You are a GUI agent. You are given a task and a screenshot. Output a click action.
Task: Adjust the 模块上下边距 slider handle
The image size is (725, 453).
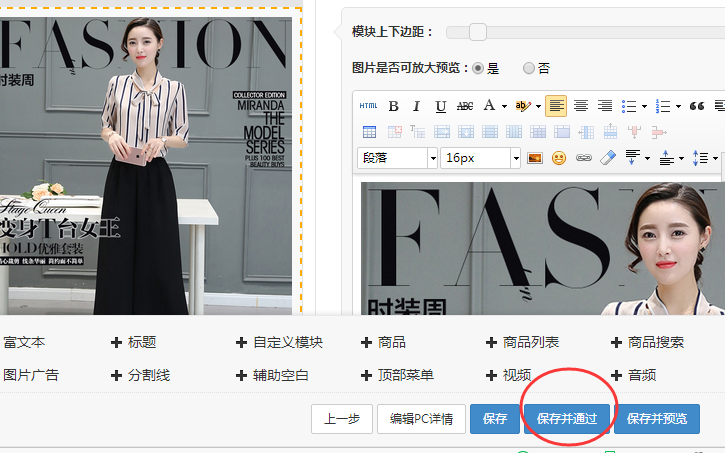pos(478,32)
